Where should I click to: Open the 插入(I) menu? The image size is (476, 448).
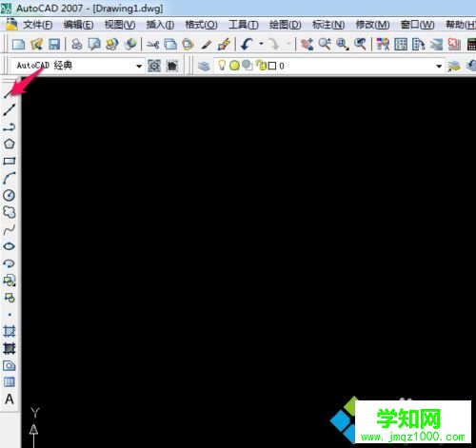(160, 25)
